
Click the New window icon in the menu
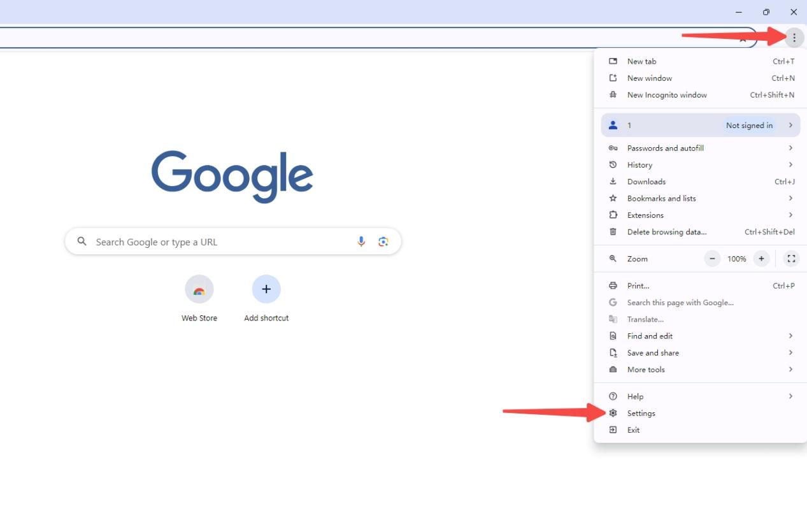tap(613, 78)
